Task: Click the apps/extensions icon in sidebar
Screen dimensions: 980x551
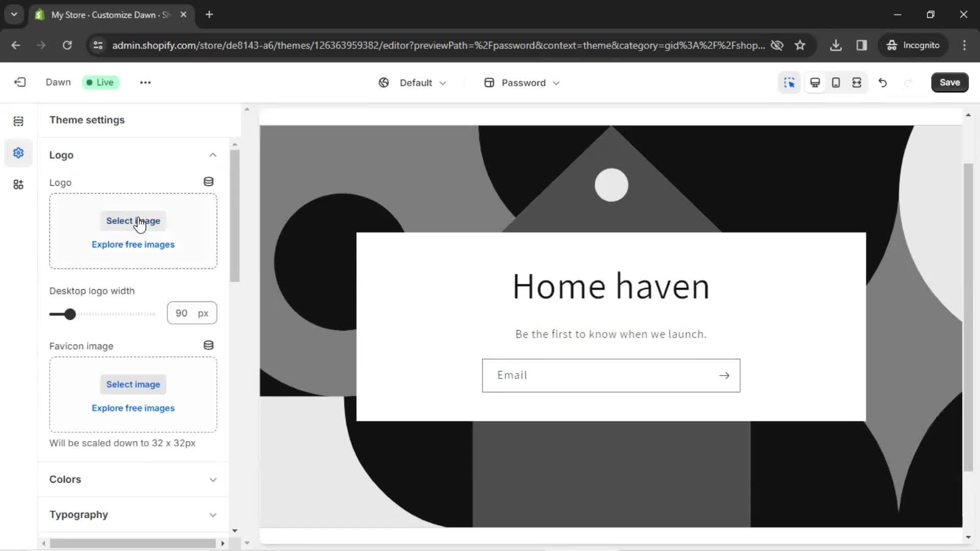Action: tap(18, 185)
